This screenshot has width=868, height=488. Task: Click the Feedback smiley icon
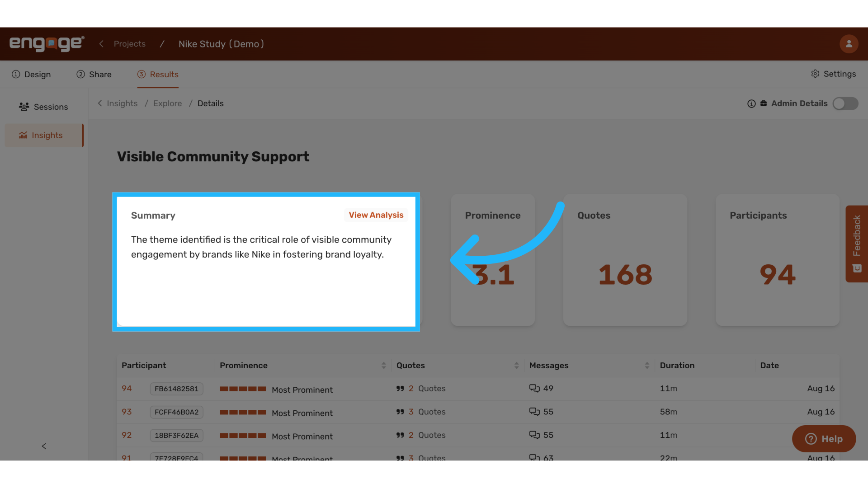857,268
